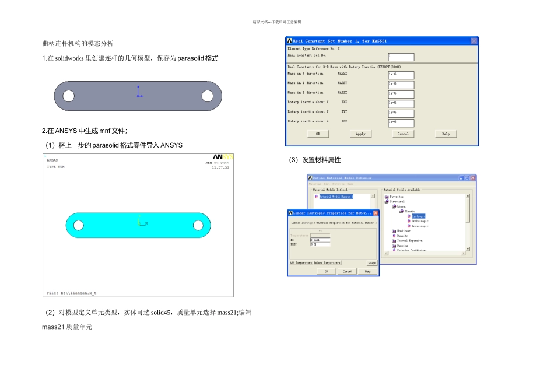The height and width of the screenshot is (392, 554).
Task: Click left arrow of horizontal tree scrollbar
Action: [386, 253]
